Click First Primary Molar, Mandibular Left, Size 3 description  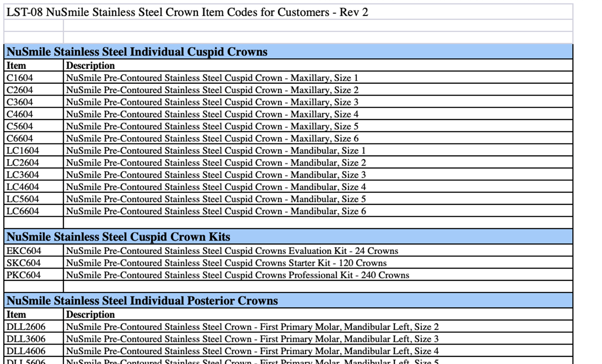coord(318,339)
